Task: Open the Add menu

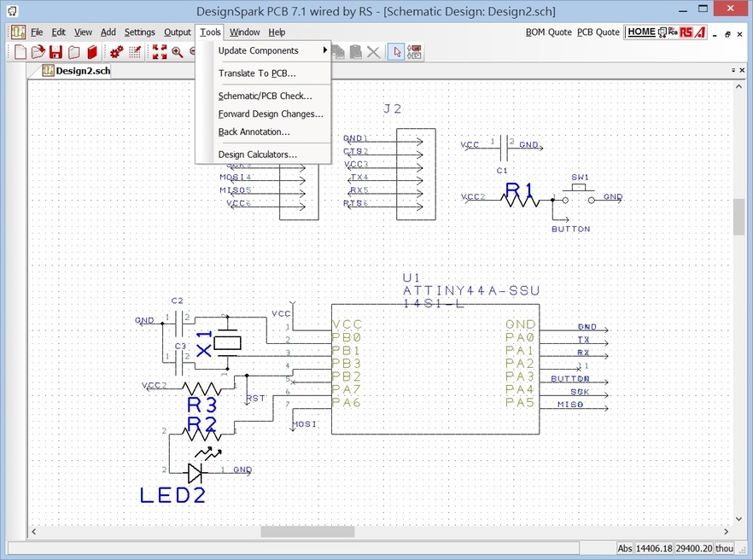Action: [x=108, y=32]
